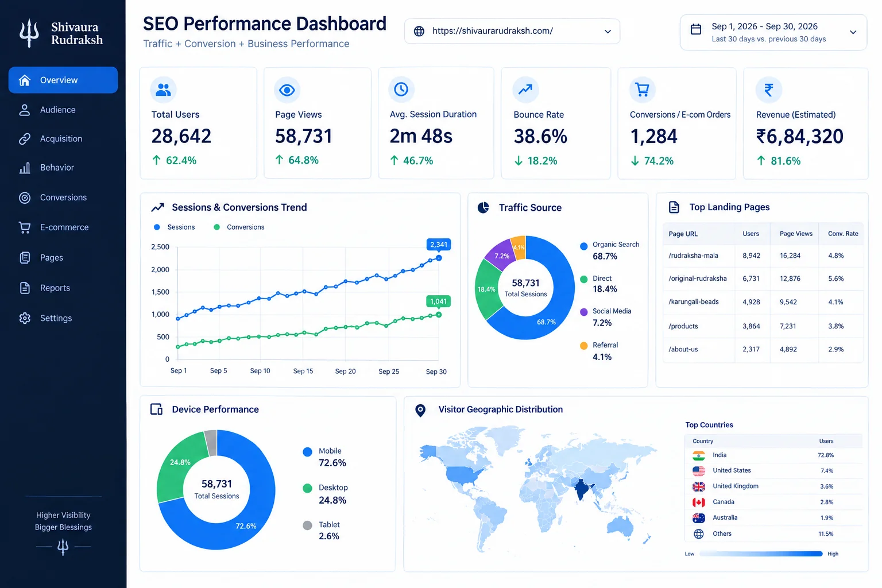882x588 pixels.
Task: Click the /karungali-beads URL
Action: pyautogui.click(x=694, y=302)
